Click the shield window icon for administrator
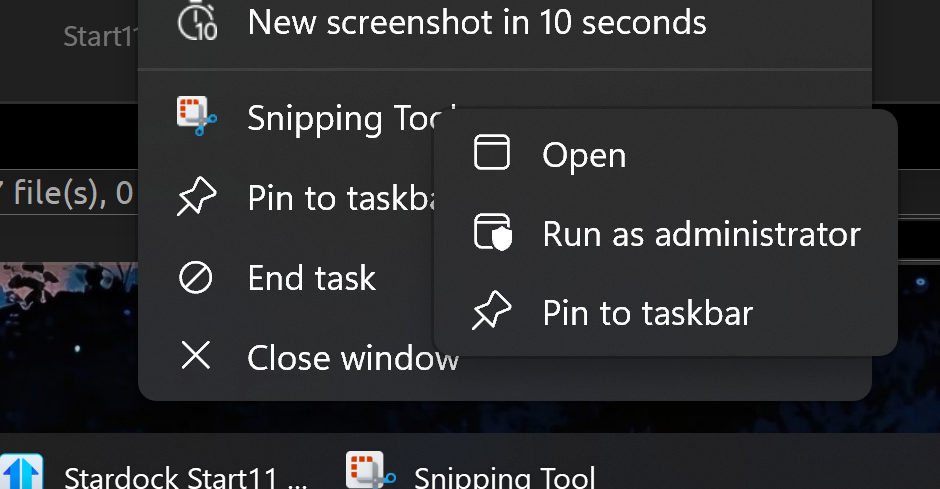Screen dimensions: 940x489 point(493,232)
